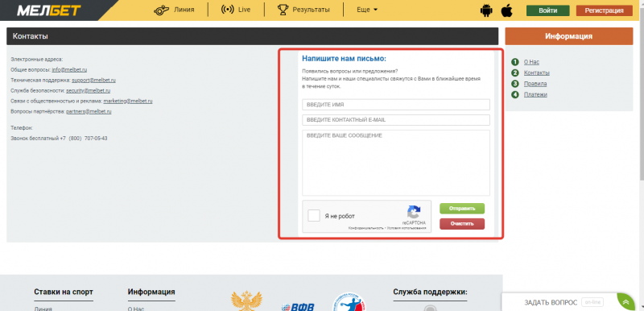Open the Результаты section
The image size is (644, 311).
311,10
